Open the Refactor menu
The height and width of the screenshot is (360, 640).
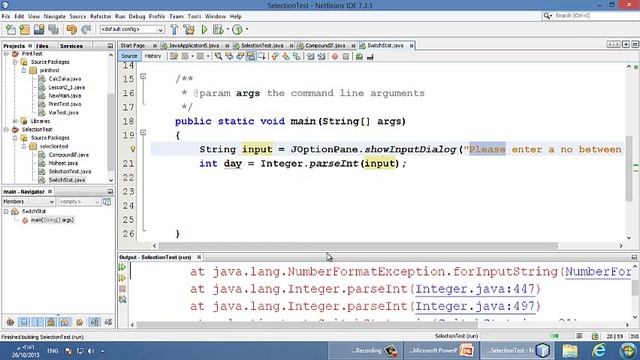click(x=100, y=16)
